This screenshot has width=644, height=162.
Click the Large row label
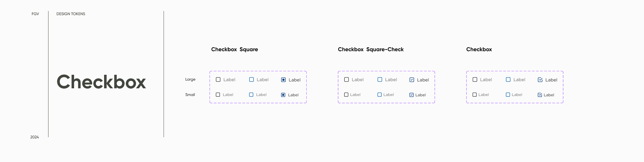coord(190,79)
